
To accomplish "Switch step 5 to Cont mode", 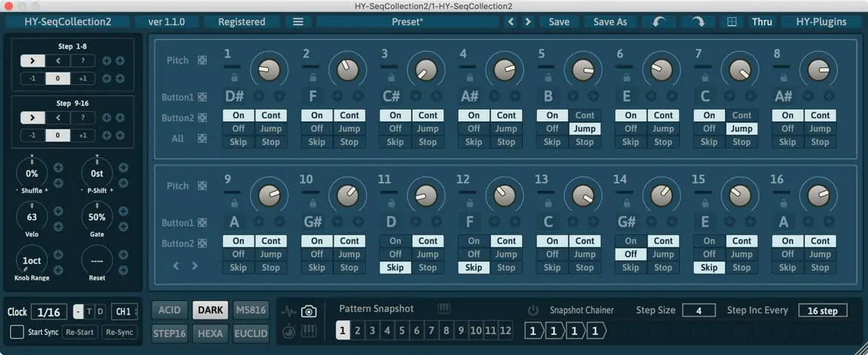I will click(584, 115).
